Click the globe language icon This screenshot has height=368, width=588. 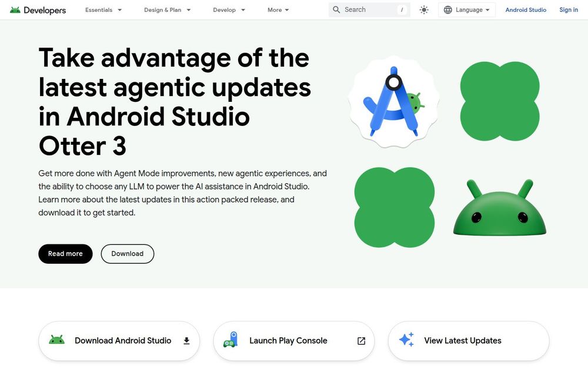[x=447, y=10]
